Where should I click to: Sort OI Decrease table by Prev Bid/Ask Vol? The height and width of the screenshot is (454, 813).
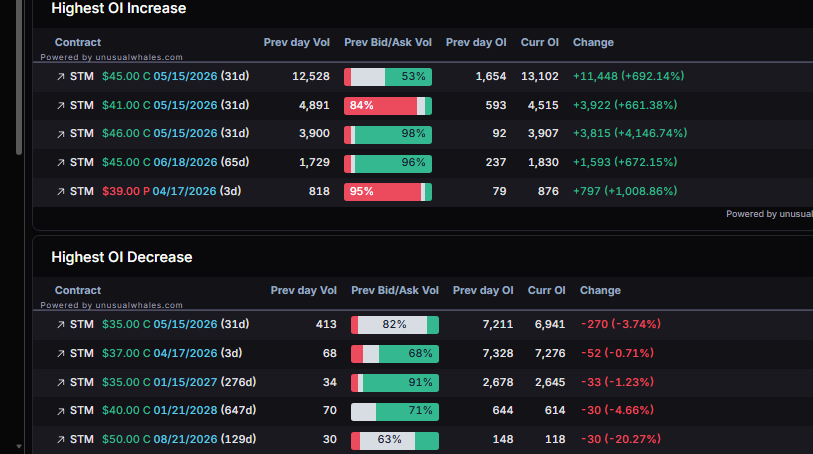tap(395, 290)
